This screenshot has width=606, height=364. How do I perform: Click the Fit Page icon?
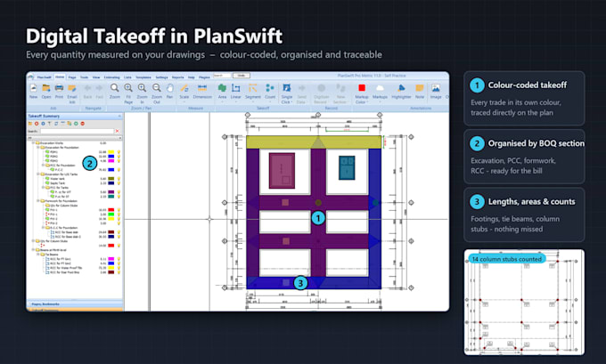tap(128, 87)
